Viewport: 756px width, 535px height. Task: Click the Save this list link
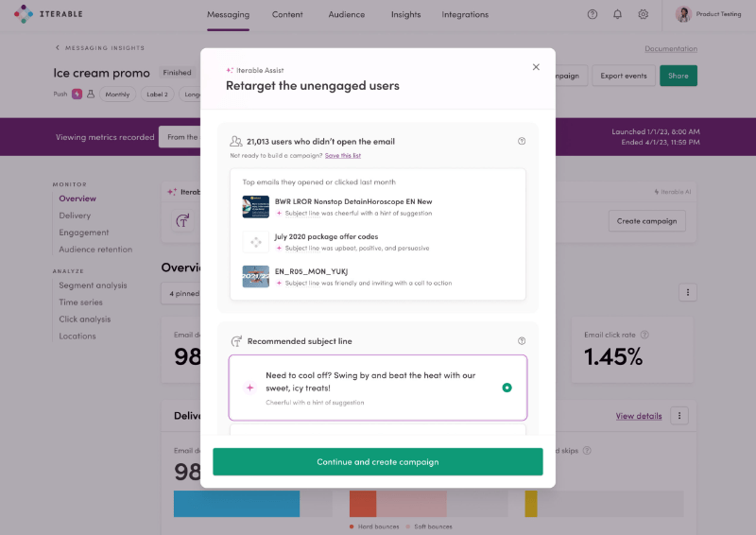coord(343,155)
